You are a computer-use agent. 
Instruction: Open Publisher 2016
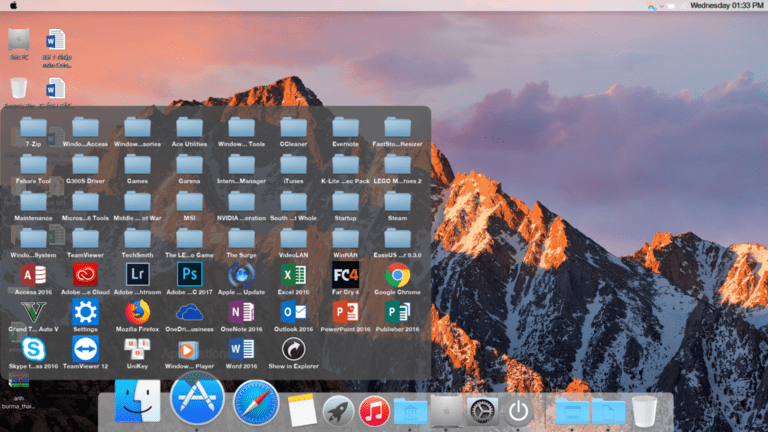pyautogui.click(x=397, y=312)
